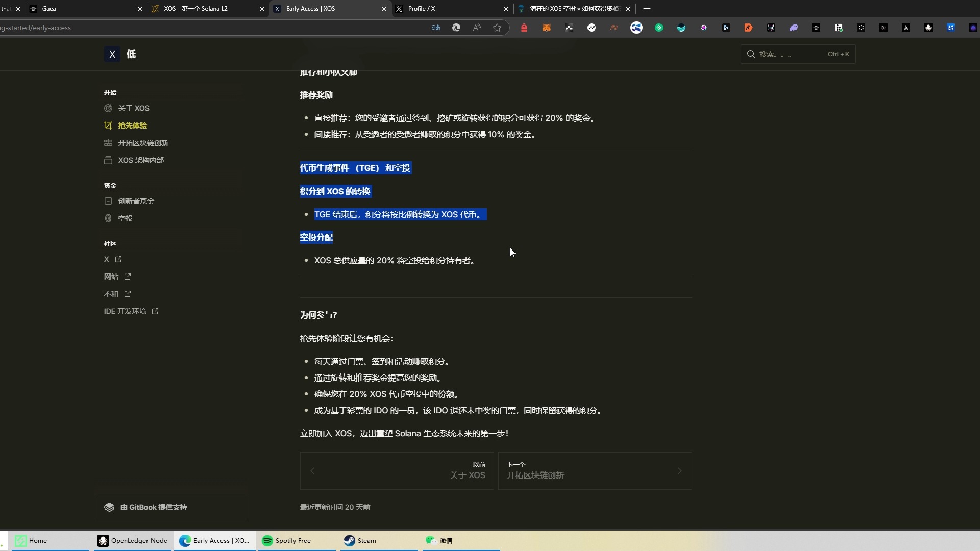Go to next page 开拓区块链创新 card

[x=595, y=471]
